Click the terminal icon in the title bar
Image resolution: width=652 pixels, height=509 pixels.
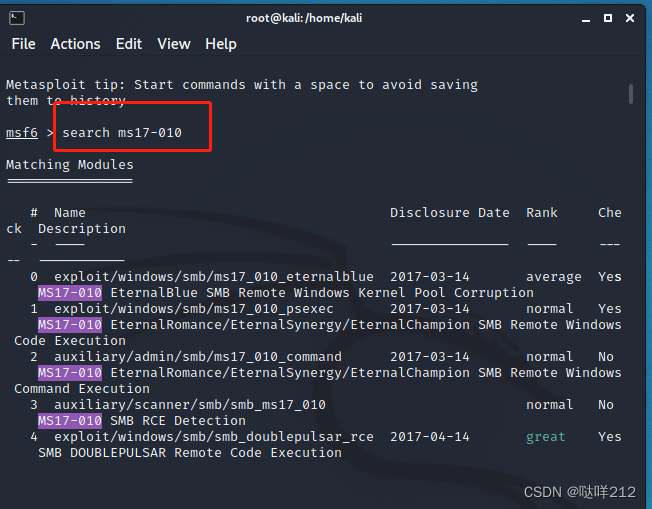[17, 18]
